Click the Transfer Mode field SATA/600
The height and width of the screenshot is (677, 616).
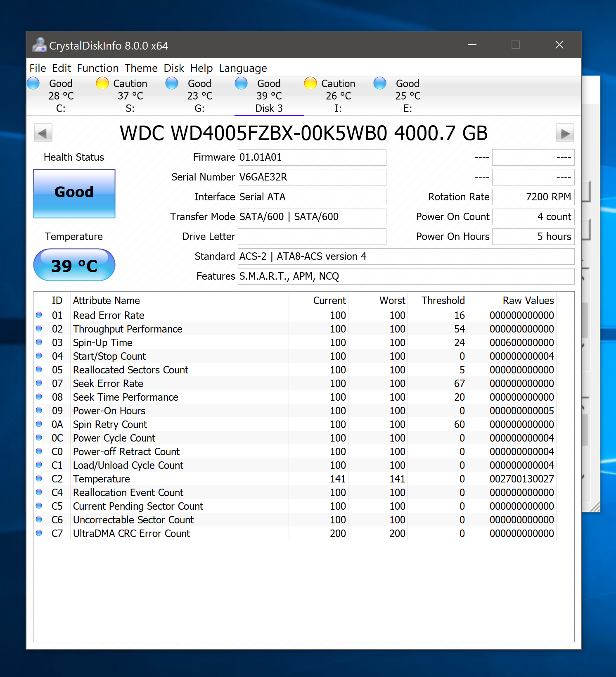pos(312,217)
